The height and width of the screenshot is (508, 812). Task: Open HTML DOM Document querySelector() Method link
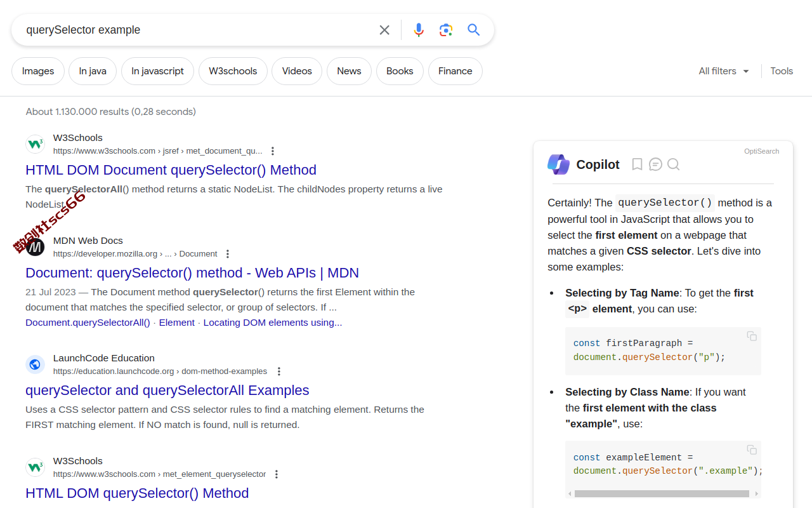(x=171, y=170)
